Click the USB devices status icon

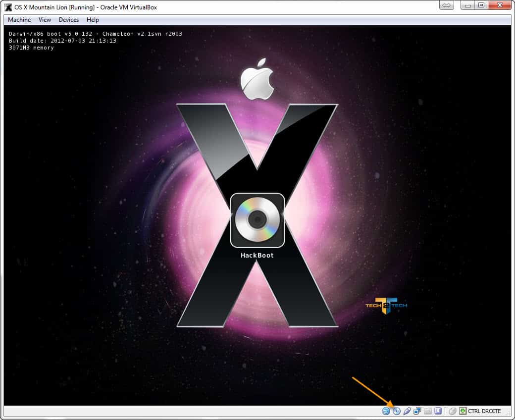point(407,411)
